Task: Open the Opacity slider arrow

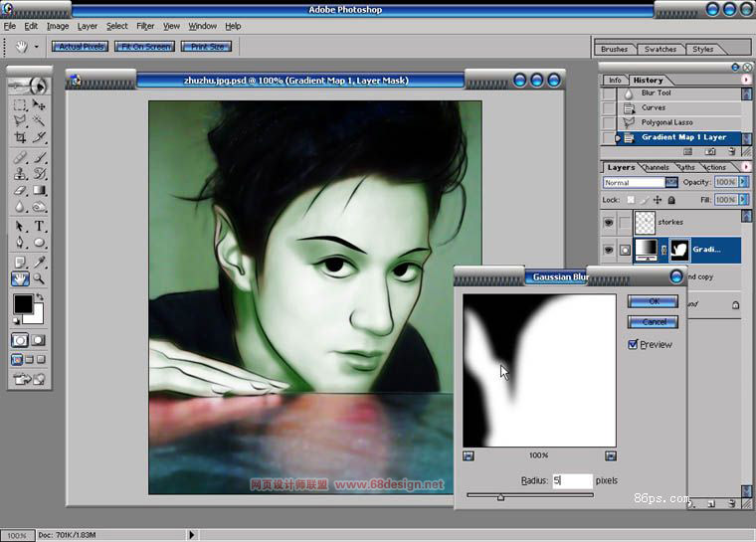Action: click(742, 183)
